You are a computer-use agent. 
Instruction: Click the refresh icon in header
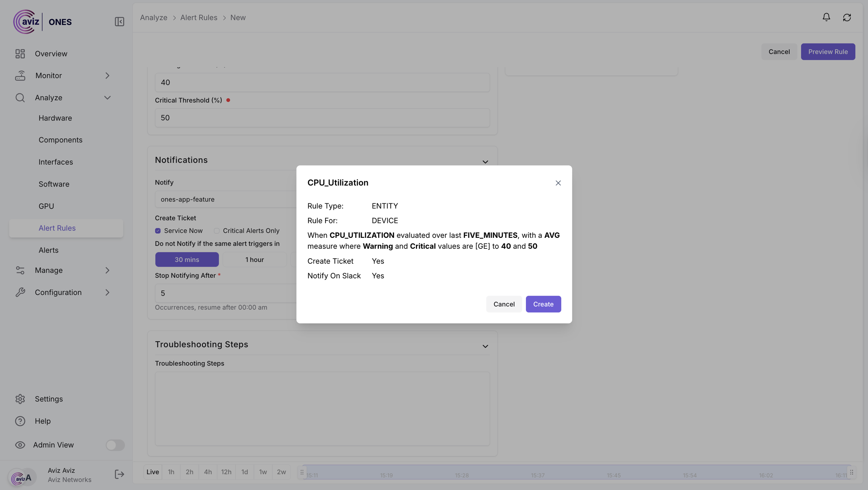(847, 17)
